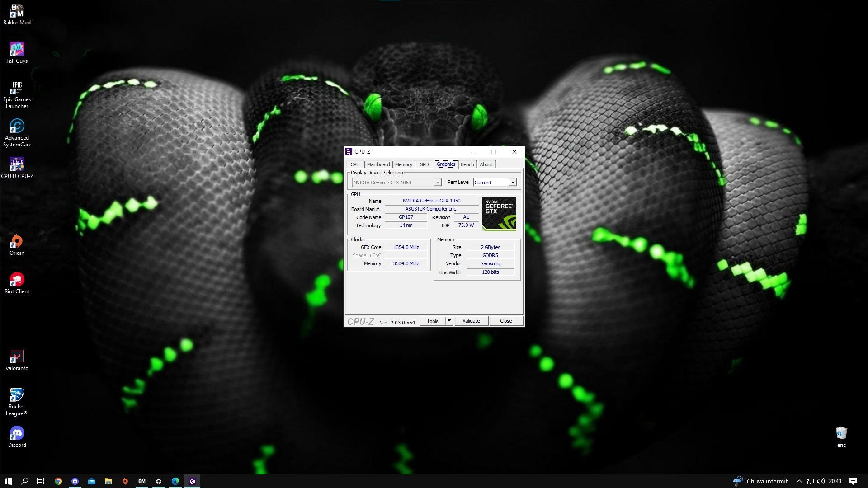Open Advanced SystemCare desktop icon

point(17,133)
